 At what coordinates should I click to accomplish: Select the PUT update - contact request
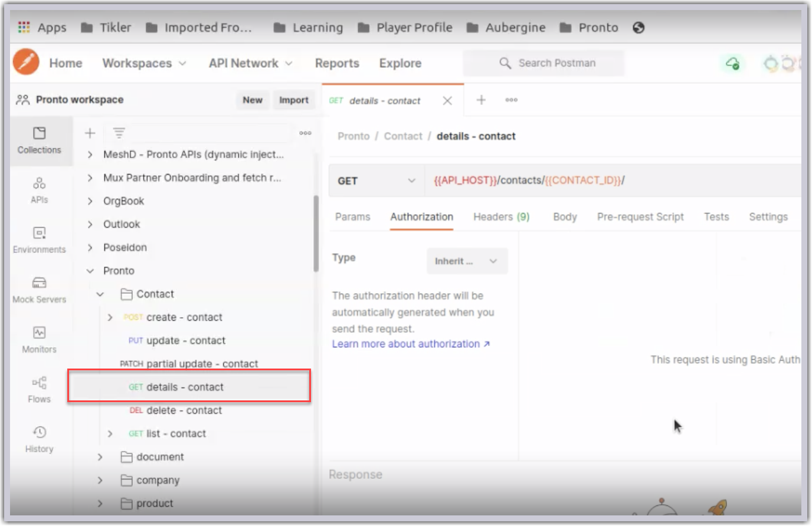pos(176,341)
